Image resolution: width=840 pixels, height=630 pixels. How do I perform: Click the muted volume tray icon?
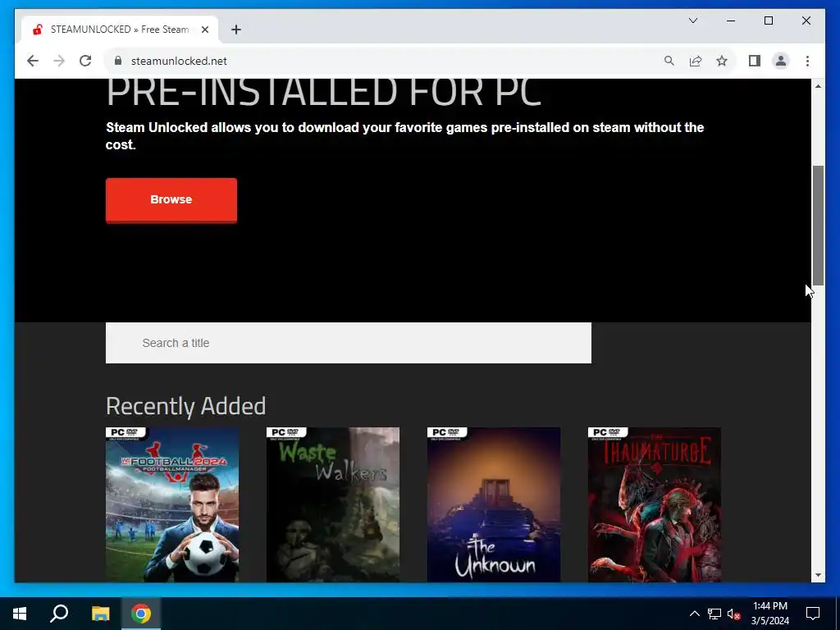pyautogui.click(x=733, y=614)
